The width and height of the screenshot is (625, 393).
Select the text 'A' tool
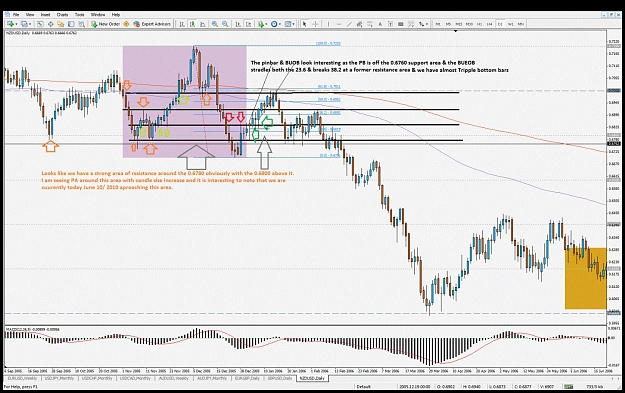click(380, 24)
